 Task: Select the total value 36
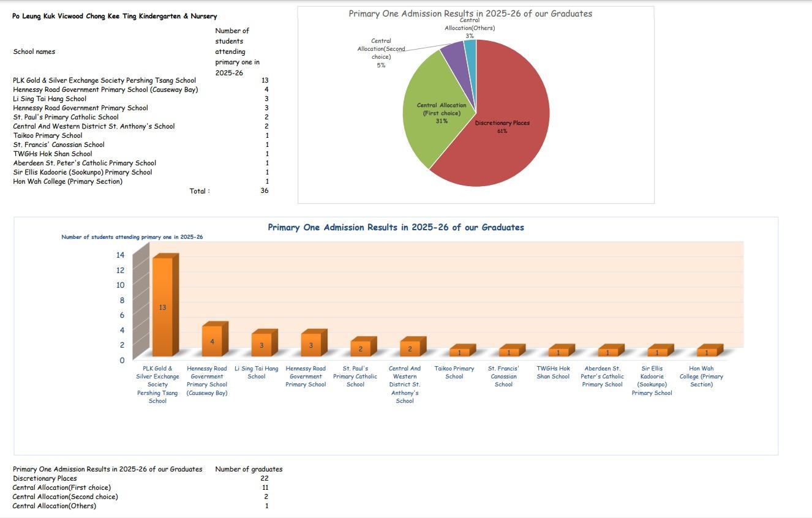coord(265,191)
